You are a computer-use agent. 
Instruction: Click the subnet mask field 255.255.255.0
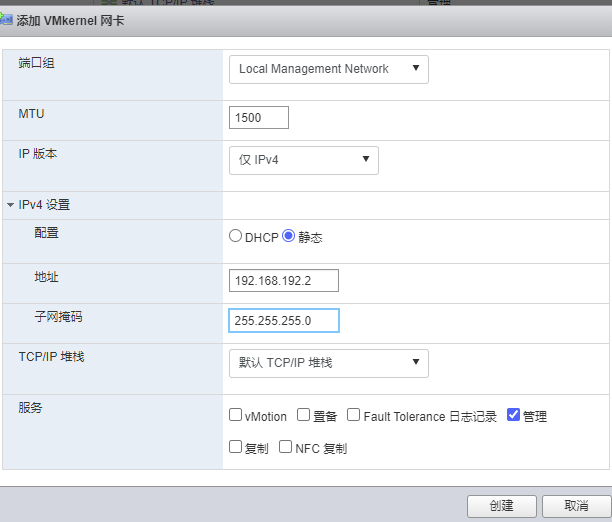tap(283, 321)
